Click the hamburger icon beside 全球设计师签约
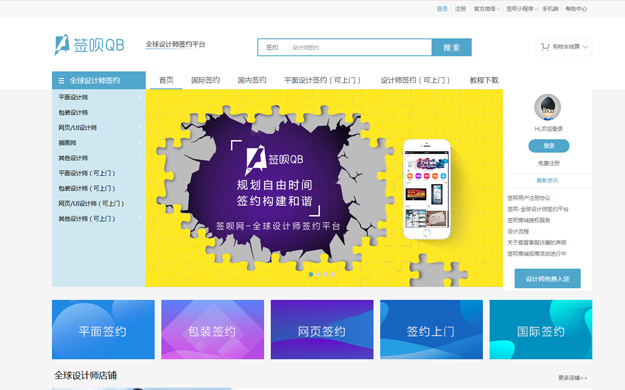625x390 pixels. pos(61,81)
